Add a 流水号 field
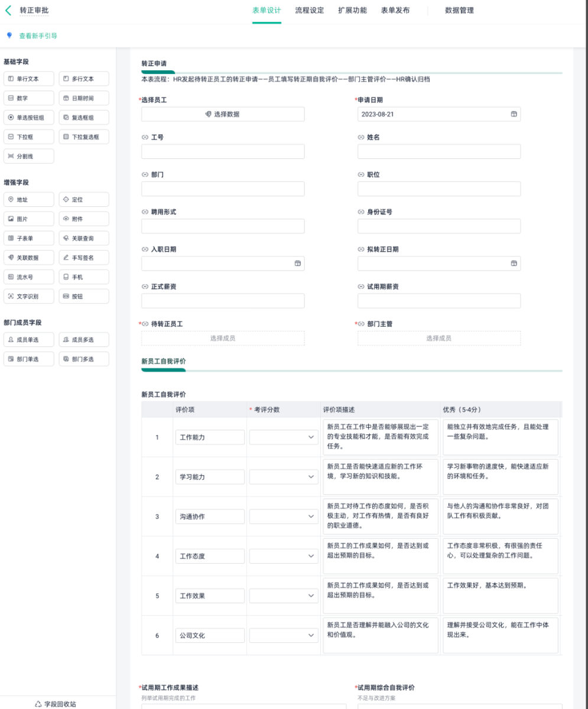The image size is (588, 709). [x=28, y=277]
